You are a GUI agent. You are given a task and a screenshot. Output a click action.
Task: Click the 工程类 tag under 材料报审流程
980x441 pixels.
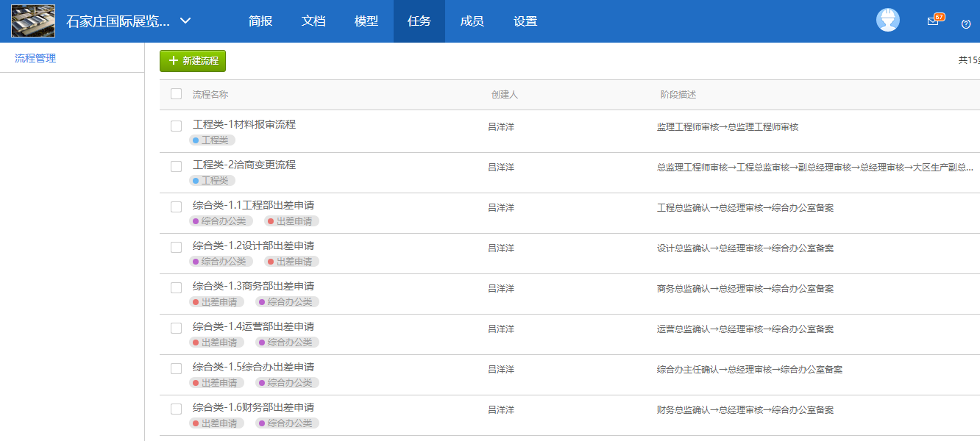(212, 140)
